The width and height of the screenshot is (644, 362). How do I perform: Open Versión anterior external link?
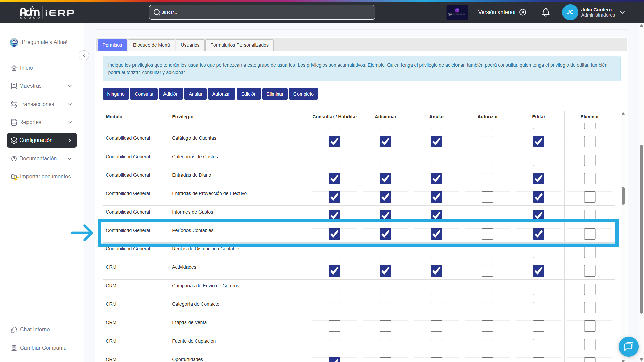point(502,12)
